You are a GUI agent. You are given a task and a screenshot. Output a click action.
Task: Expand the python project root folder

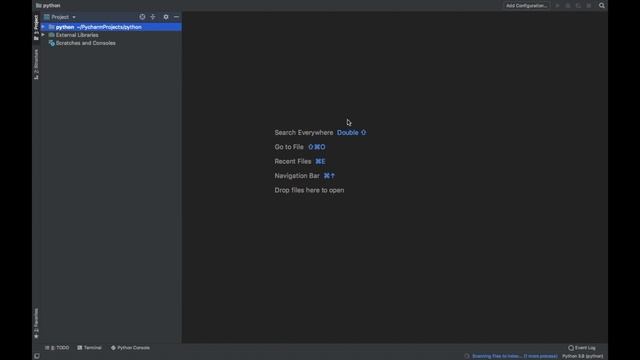click(43, 27)
